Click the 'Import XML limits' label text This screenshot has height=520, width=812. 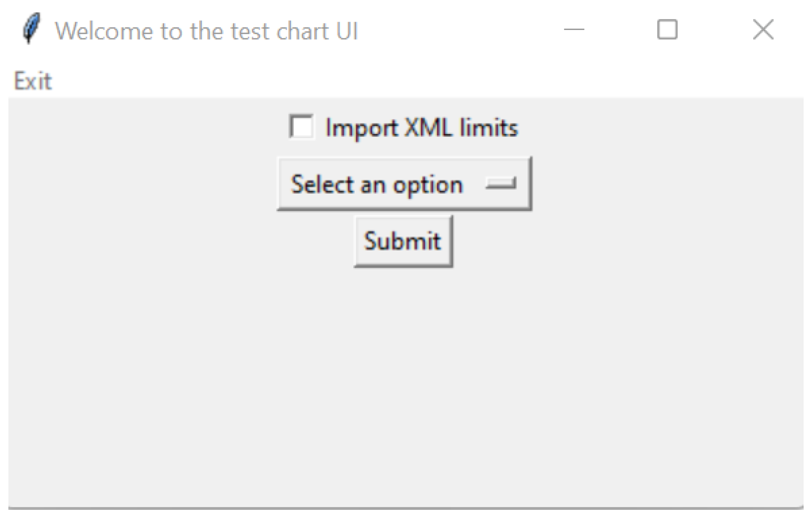[x=421, y=128]
